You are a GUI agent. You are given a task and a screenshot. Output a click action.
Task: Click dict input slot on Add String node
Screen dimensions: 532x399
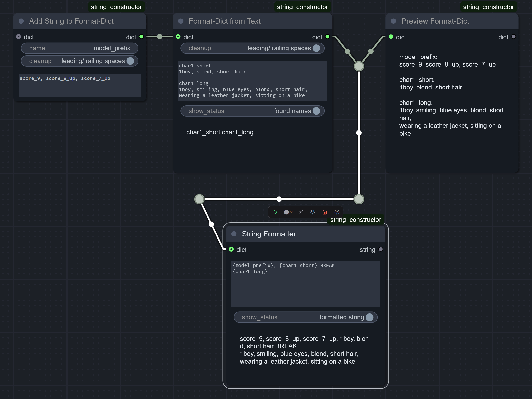click(x=19, y=37)
